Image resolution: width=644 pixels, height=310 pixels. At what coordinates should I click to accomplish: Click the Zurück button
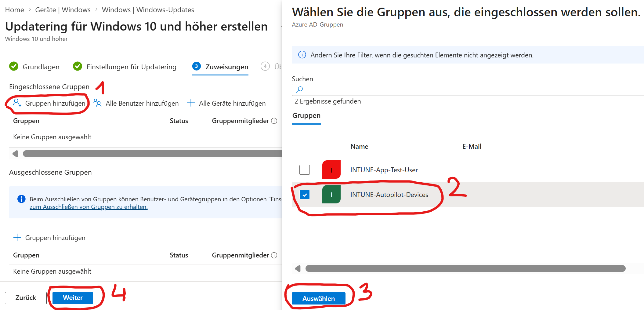click(26, 298)
